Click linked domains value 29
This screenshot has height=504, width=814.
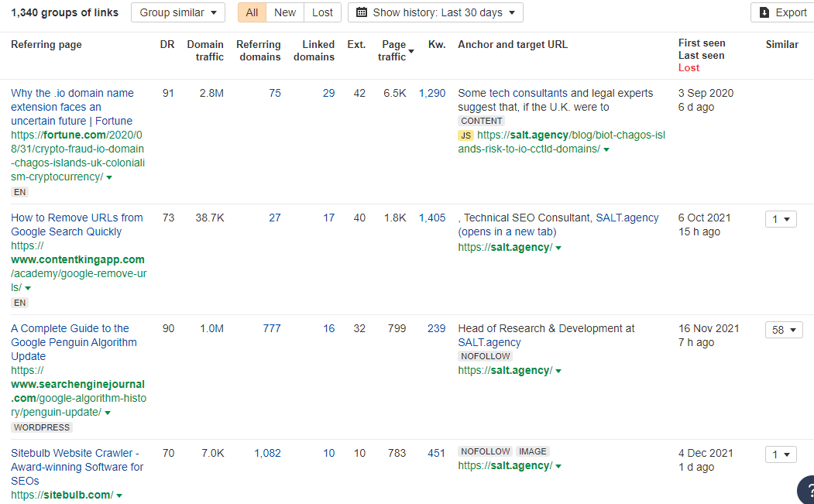click(328, 94)
